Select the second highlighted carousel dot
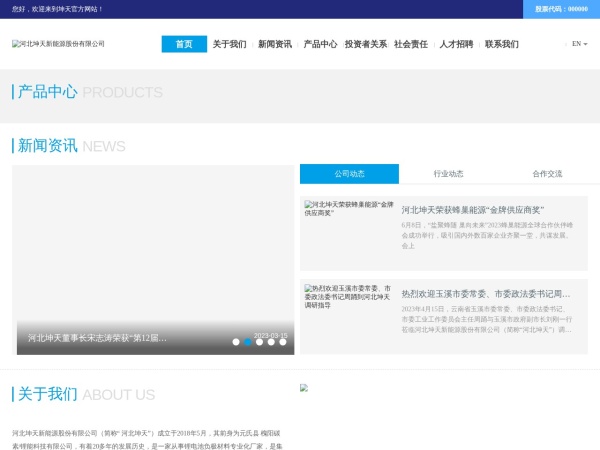 coord(248,342)
